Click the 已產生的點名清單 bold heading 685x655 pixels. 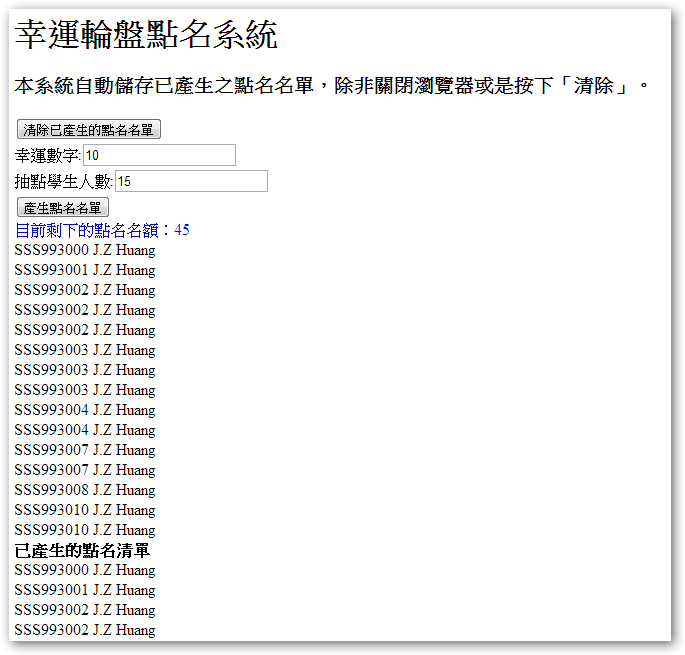click(x=82, y=551)
